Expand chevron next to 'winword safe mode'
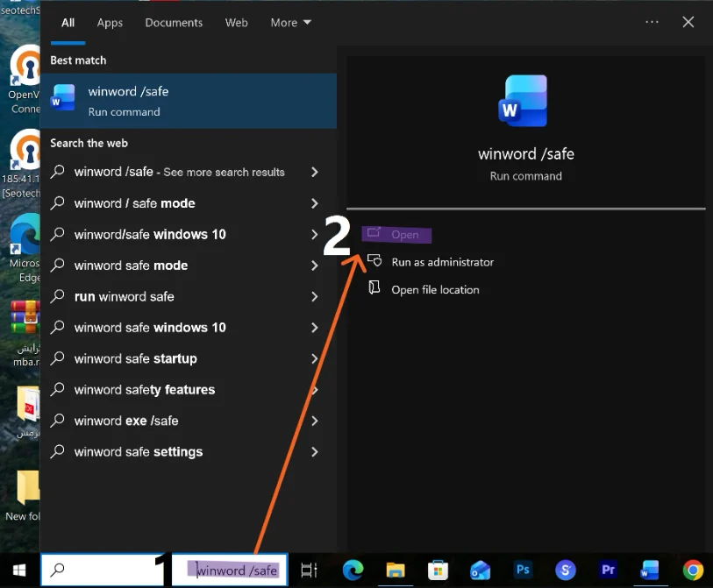The image size is (713, 588). point(314,266)
